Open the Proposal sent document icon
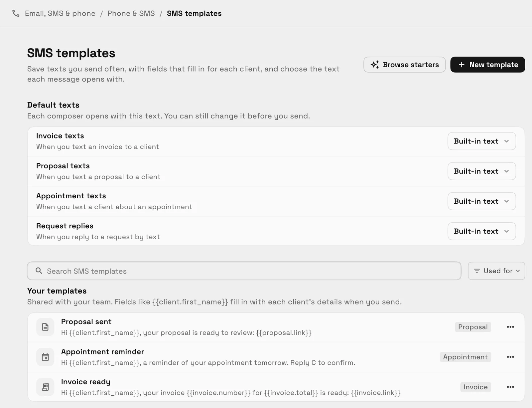Screen dimensions: 532x408 pyautogui.click(x=45, y=327)
